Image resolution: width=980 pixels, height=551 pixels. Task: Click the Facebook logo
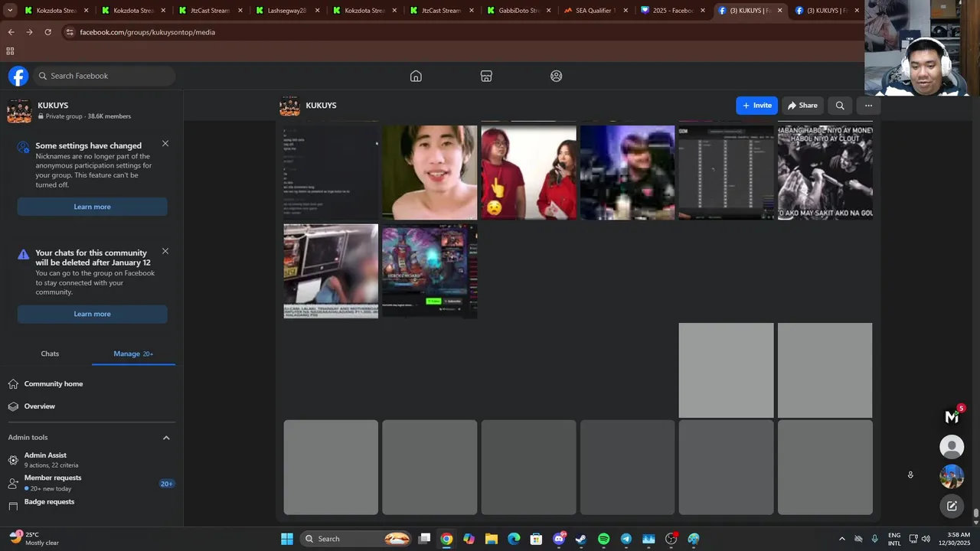pyautogui.click(x=18, y=76)
